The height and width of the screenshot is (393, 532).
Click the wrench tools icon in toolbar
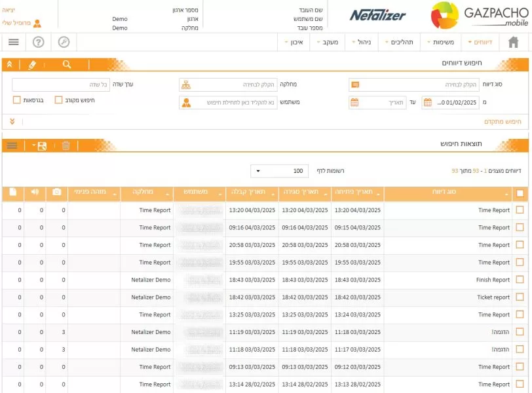pyautogui.click(x=64, y=42)
